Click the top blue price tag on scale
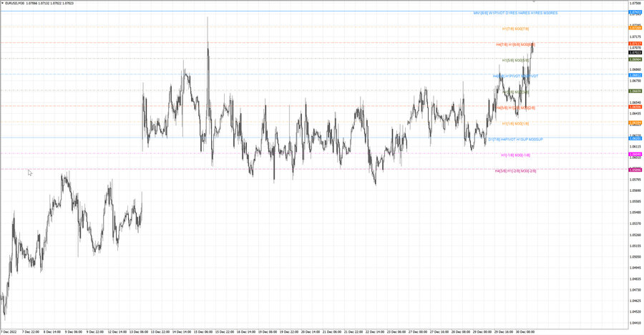The image size is (644, 335). (635, 12)
